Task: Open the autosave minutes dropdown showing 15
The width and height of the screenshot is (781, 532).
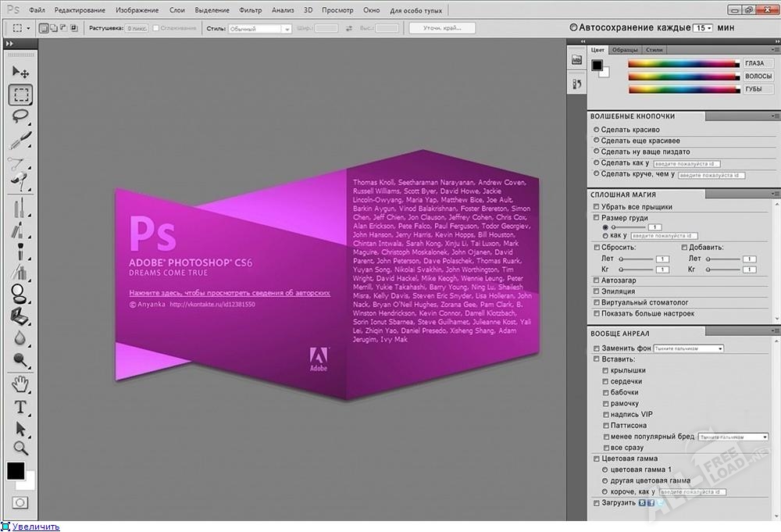Action: click(x=703, y=27)
